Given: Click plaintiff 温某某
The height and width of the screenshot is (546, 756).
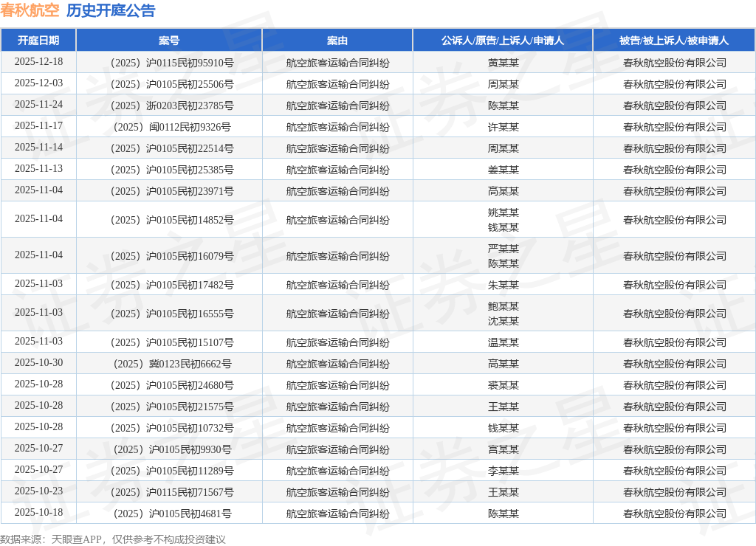Looking at the screenshot, I should coord(503,342).
